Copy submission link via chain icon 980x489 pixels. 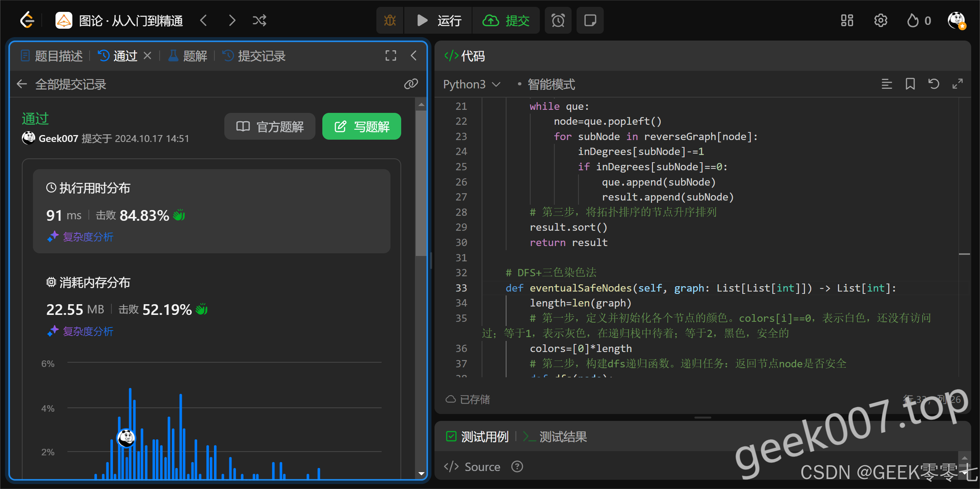[411, 84]
